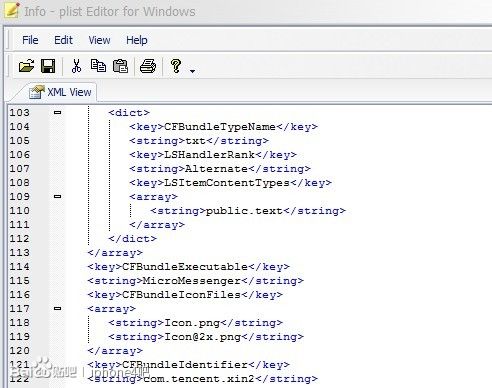Image resolution: width=492 pixels, height=388 pixels.
Task: Print the document via the printer icon
Action: click(148, 66)
